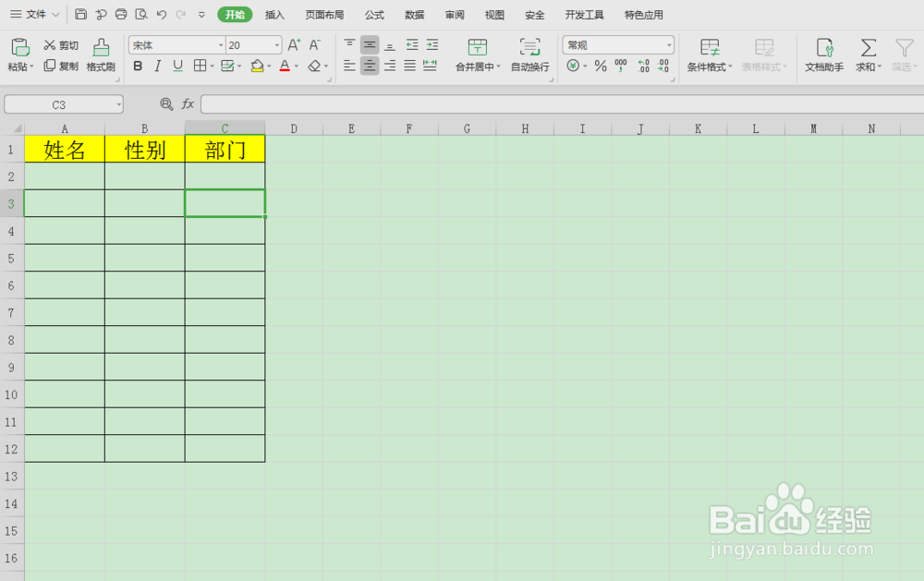The image size is (924, 581).
Task: Apply thousands separator (000) style
Action: (621, 66)
